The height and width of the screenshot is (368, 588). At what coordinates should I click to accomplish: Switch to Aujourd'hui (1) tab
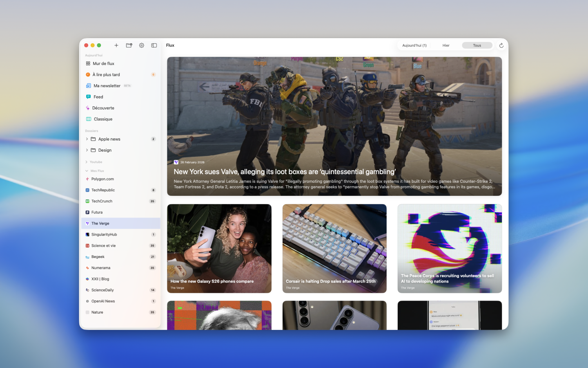pos(414,45)
